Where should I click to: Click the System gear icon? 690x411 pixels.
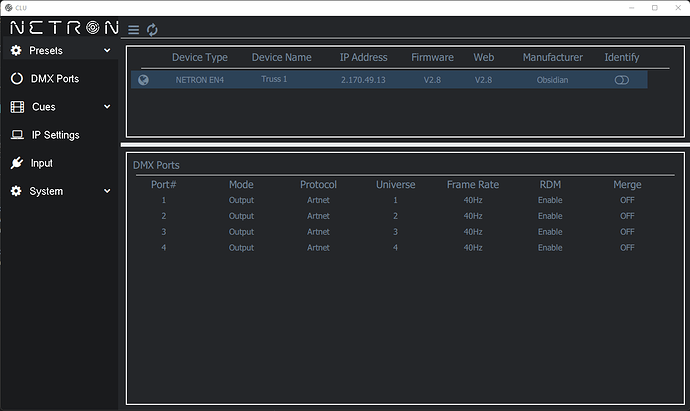tap(16, 191)
